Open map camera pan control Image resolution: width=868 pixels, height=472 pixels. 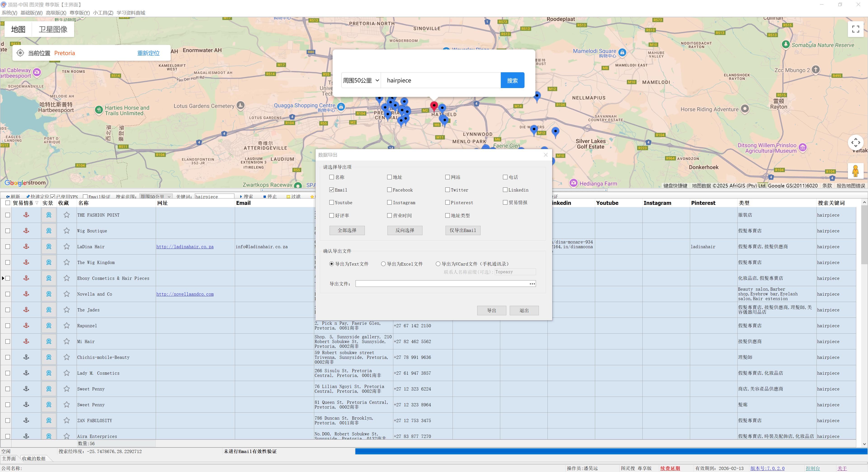point(856,143)
